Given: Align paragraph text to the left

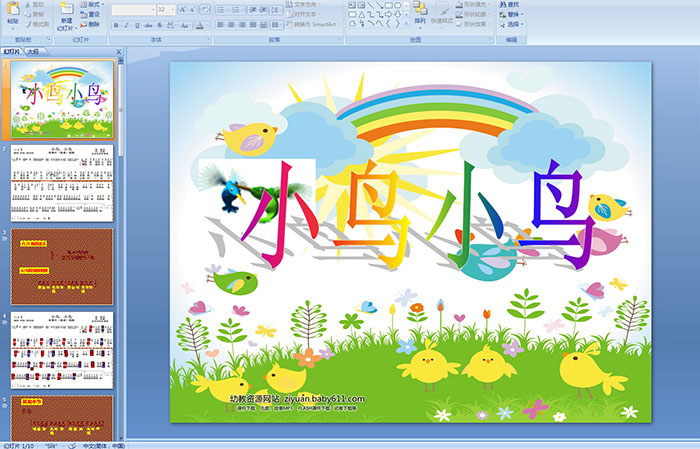Looking at the screenshot, I should 221,25.
